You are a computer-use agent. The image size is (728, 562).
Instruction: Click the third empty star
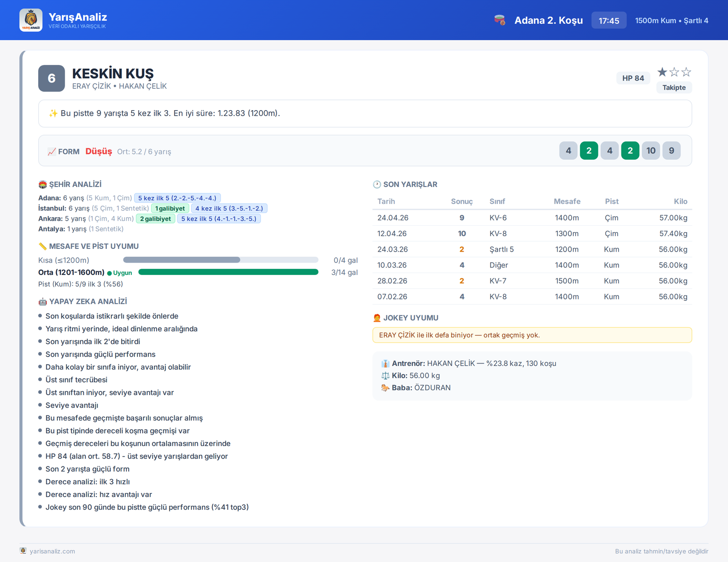click(686, 72)
